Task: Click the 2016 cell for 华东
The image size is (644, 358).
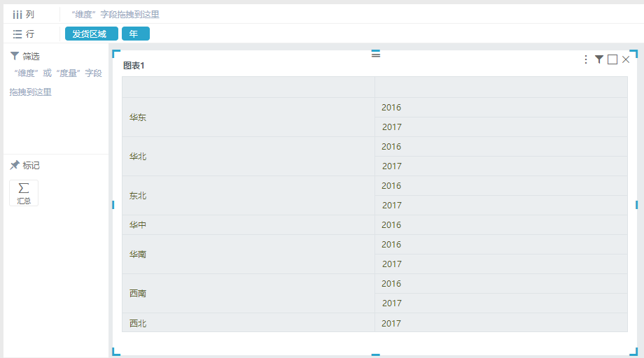Action: pyautogui.click(x=501, y=108)
